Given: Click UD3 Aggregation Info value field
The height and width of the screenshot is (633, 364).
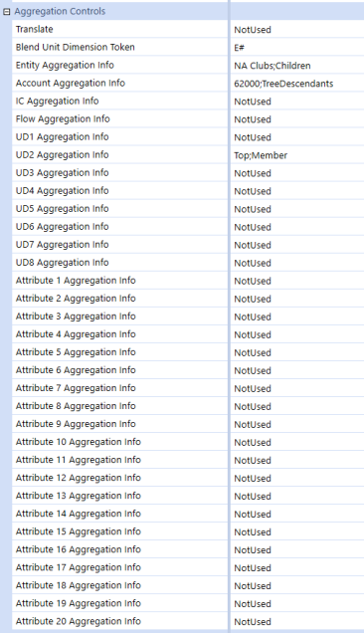Looking at the screenshot, I should point(297,173).
